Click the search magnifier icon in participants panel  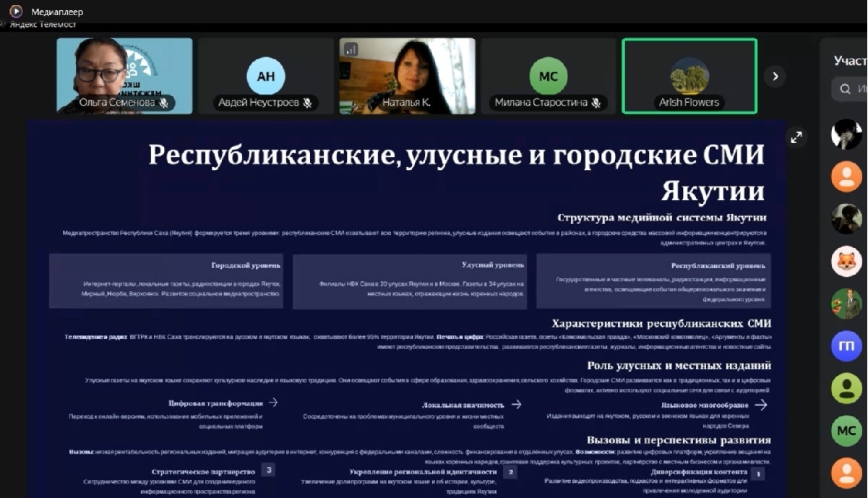pyautogui.click(x=845, y=90)
